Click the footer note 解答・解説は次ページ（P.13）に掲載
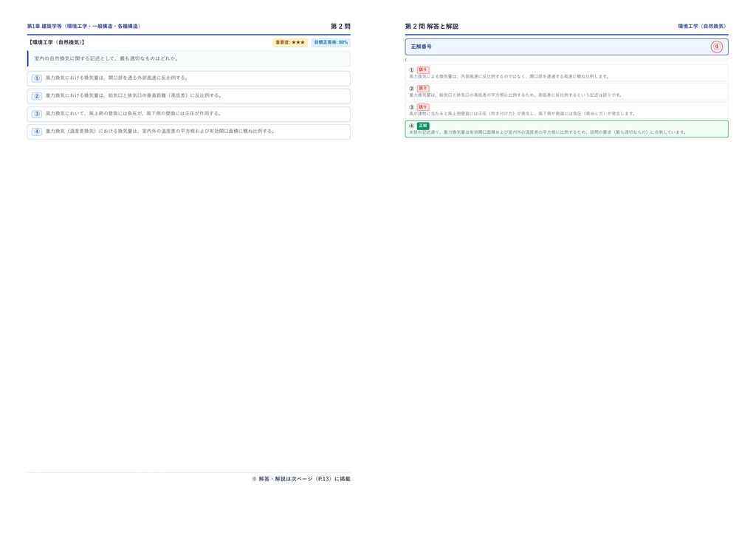Screen dimensions: 756x535 301,479
